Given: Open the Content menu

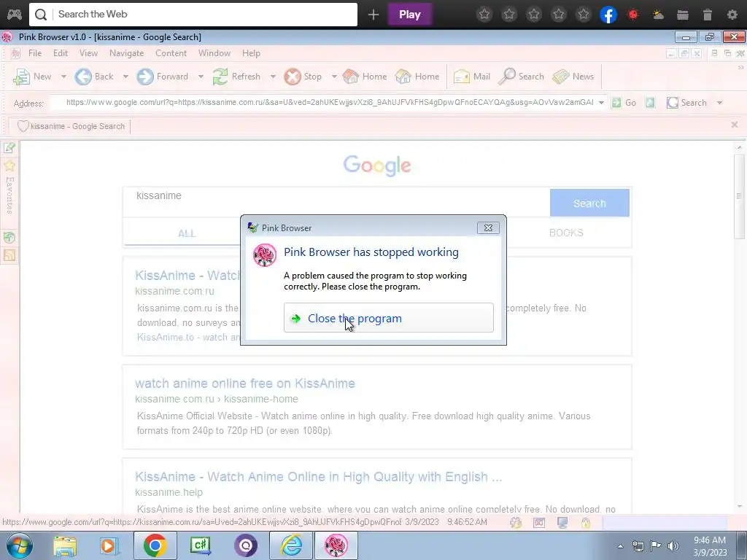Looking at the screenshot, I should point(171,52).
